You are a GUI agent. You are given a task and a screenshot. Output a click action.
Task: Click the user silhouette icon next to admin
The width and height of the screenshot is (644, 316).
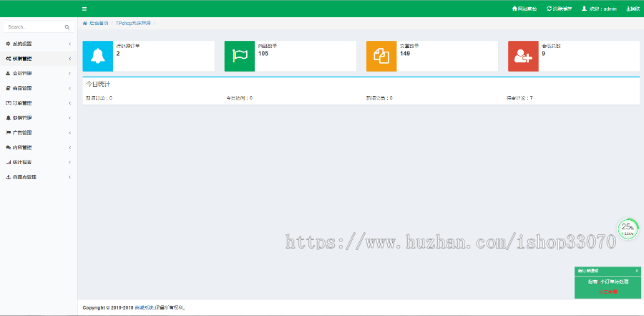[x=584, y=9]
